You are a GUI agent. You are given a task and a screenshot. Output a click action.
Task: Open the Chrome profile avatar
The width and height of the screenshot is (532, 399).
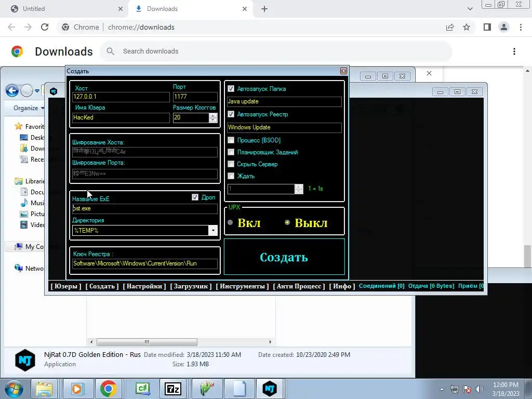504,27
